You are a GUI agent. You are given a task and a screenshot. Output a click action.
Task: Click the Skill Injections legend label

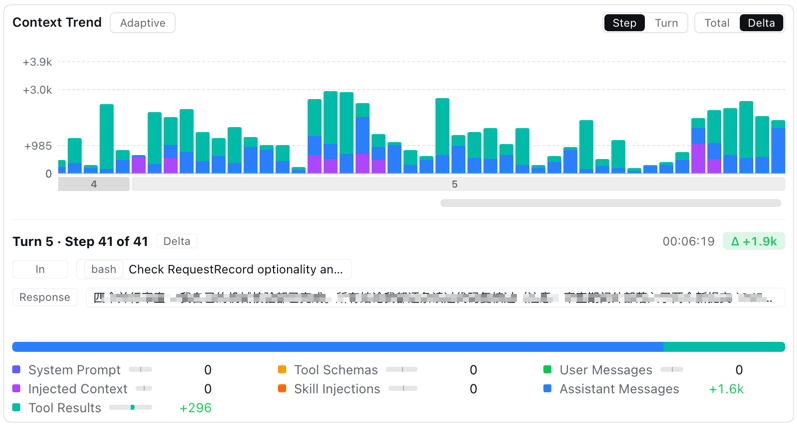pyautogui.click(x=337, y=389)
